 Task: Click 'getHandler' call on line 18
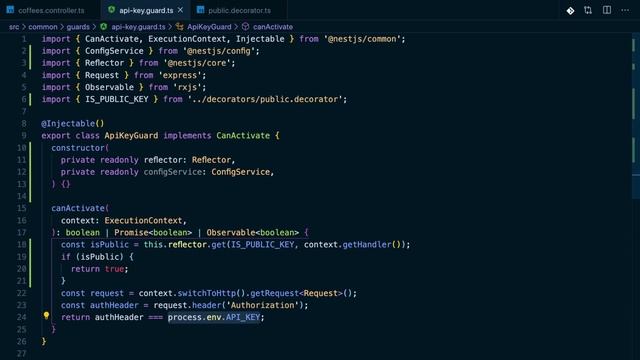[367, 244]
